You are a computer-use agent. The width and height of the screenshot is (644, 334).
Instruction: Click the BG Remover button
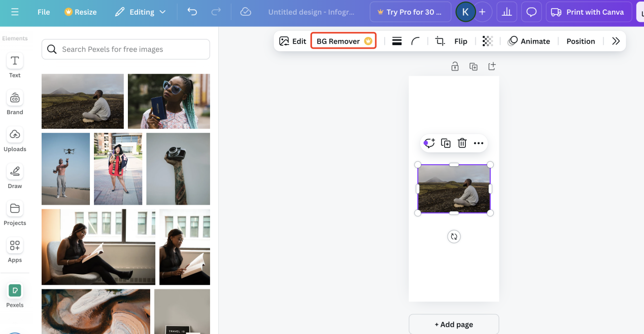tap(344, 42)
